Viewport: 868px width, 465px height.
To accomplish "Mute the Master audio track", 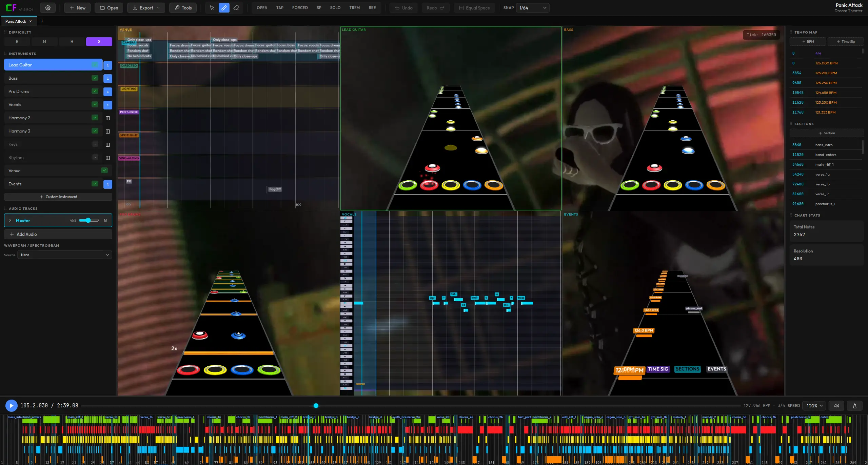I will (105, 220).
